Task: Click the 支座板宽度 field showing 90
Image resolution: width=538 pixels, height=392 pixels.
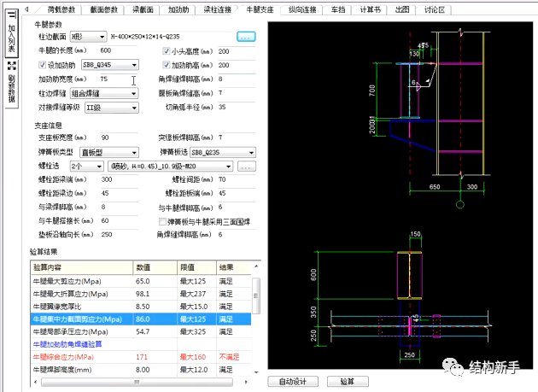Action: tap(119, 137)
